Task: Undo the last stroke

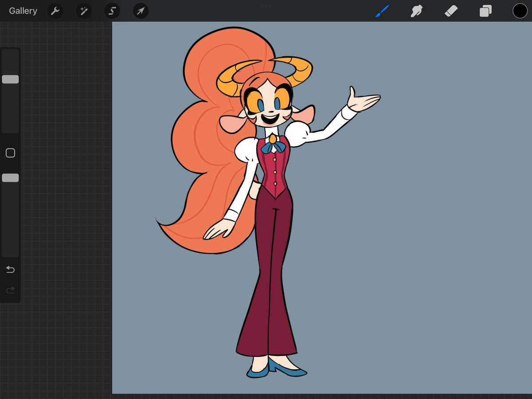Action: [x=10, y=270]
